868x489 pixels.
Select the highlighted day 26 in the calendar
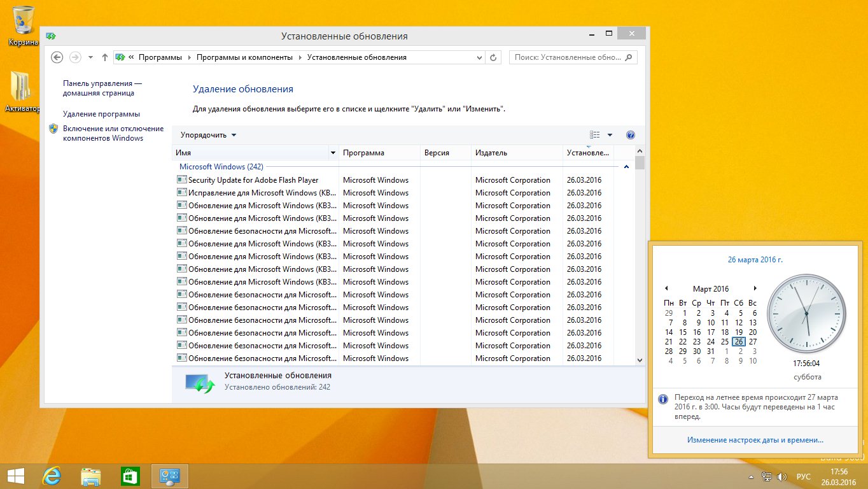[738, 342]
